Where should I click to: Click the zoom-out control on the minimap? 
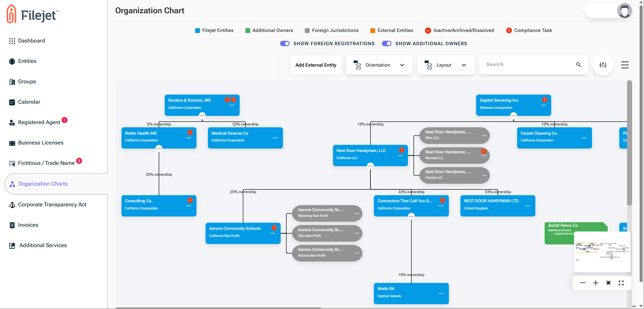[583, 283]
